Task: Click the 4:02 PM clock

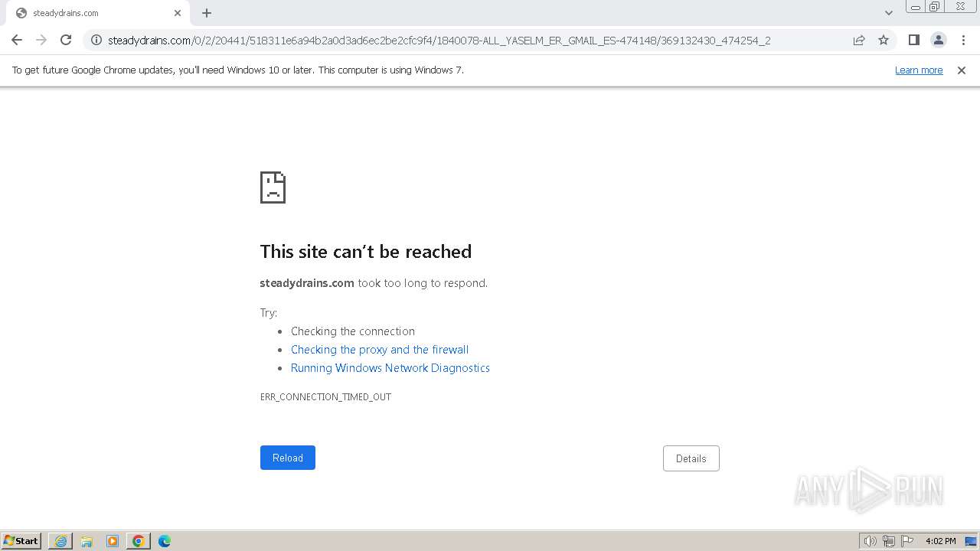Action: click(x=940, y=541)
